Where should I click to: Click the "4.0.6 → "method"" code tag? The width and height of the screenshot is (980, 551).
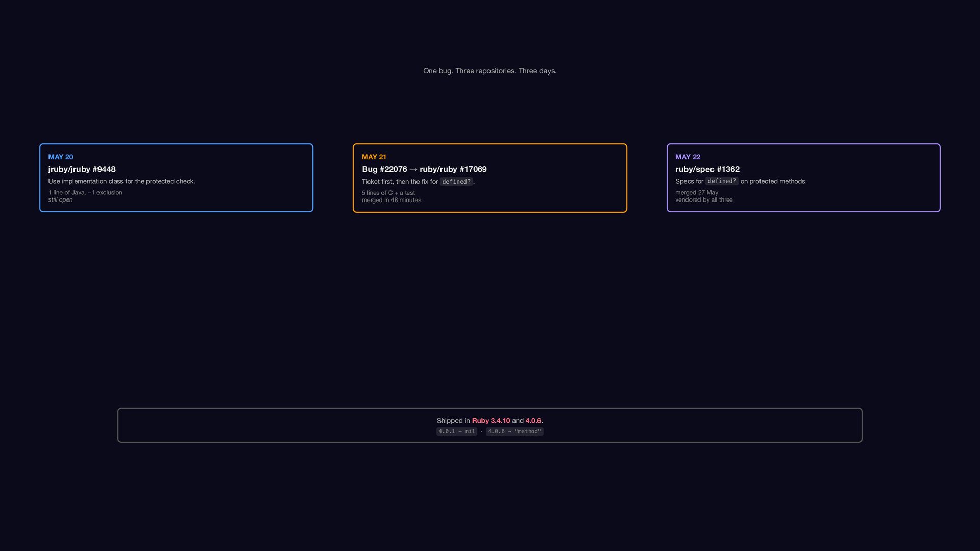coord(514,431)
